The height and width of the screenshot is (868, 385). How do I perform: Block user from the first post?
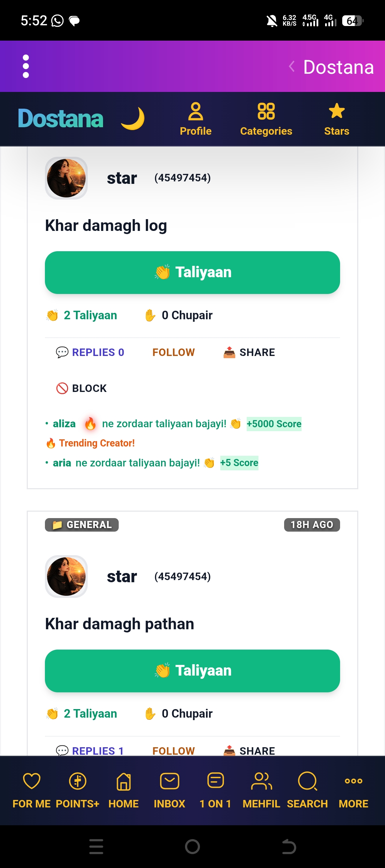pyautogui.click(x=81, y=388)
